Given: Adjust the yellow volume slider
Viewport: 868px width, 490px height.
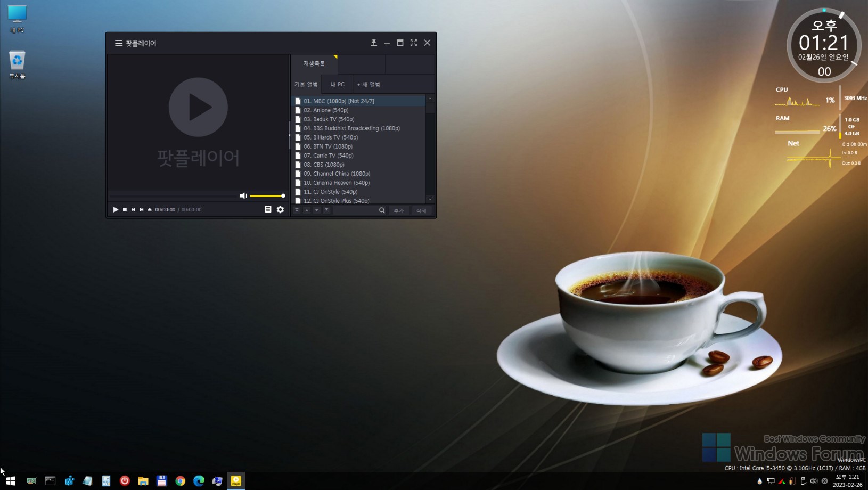Looking at the screenshot, I should coord(267,196).
